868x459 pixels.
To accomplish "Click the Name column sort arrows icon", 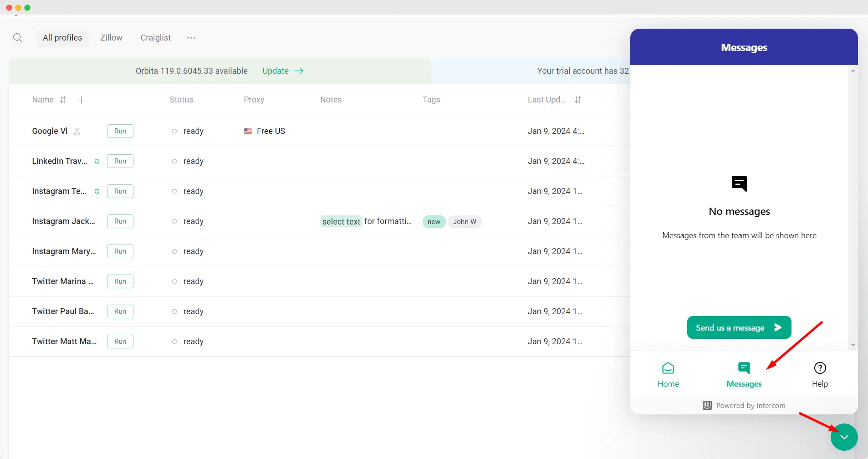I will coord(63,100).
